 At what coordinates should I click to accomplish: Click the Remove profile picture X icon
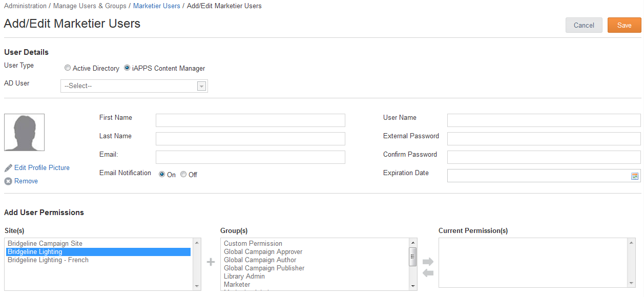pyautogui.click(x=8, y=181)
